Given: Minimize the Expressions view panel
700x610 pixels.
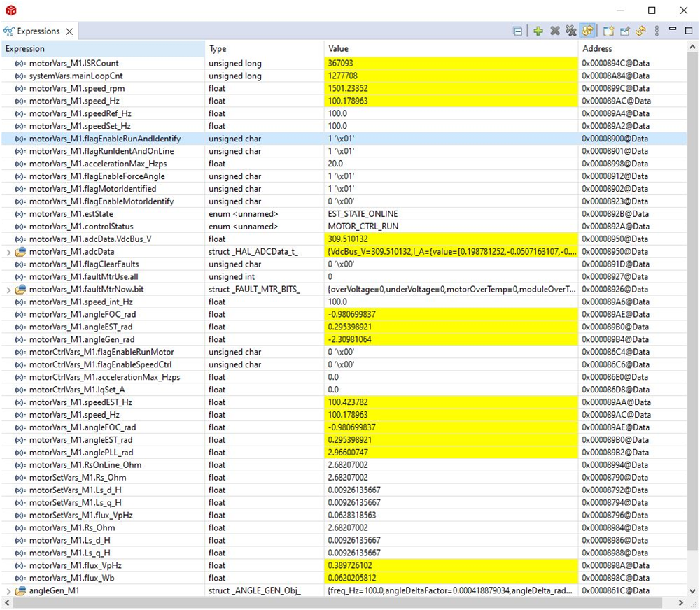Looking at the screenshot, I should 672,30.
